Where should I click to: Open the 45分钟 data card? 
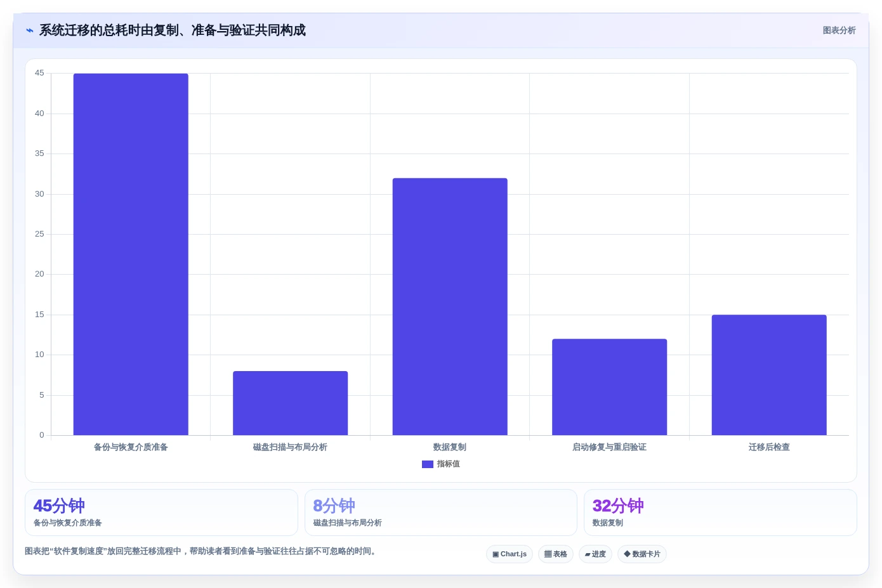(x=161, y=513)
